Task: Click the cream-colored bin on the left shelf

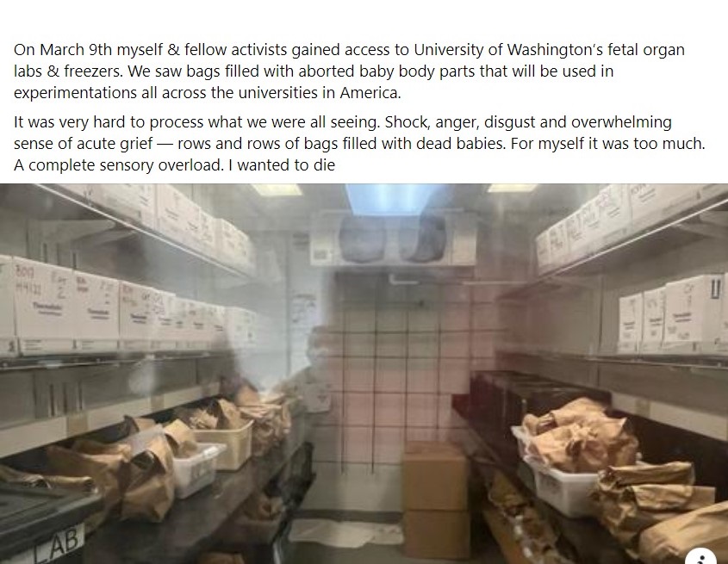Action: 223,447
